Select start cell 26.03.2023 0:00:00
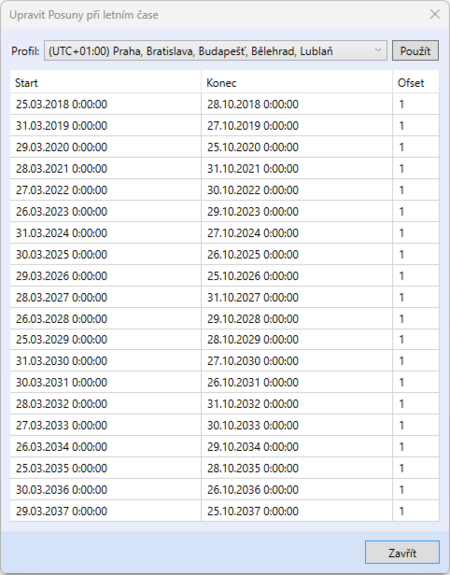The image size is (450, 575). 105,211
